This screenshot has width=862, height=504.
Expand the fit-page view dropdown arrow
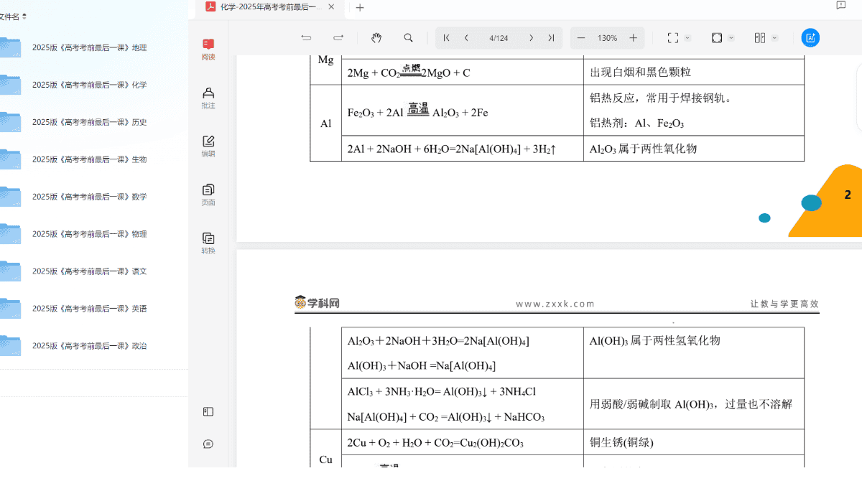click(x=731, y=38)
